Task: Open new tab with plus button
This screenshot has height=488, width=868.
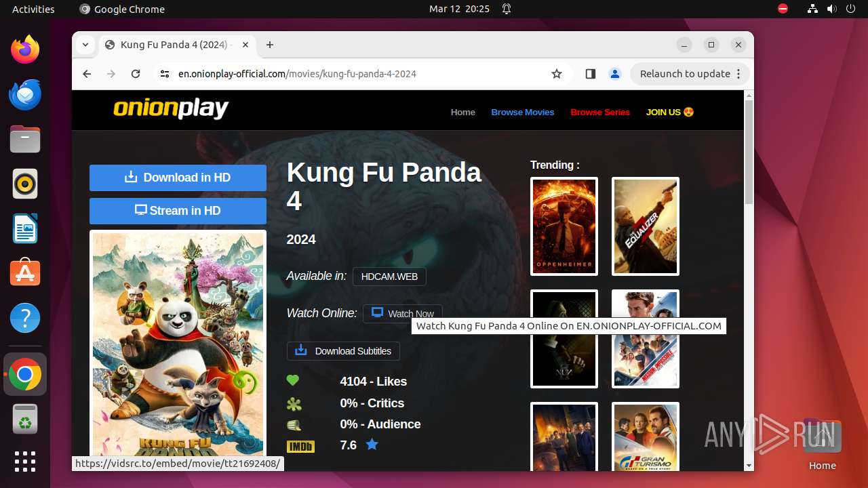Action: click(270, 45)
